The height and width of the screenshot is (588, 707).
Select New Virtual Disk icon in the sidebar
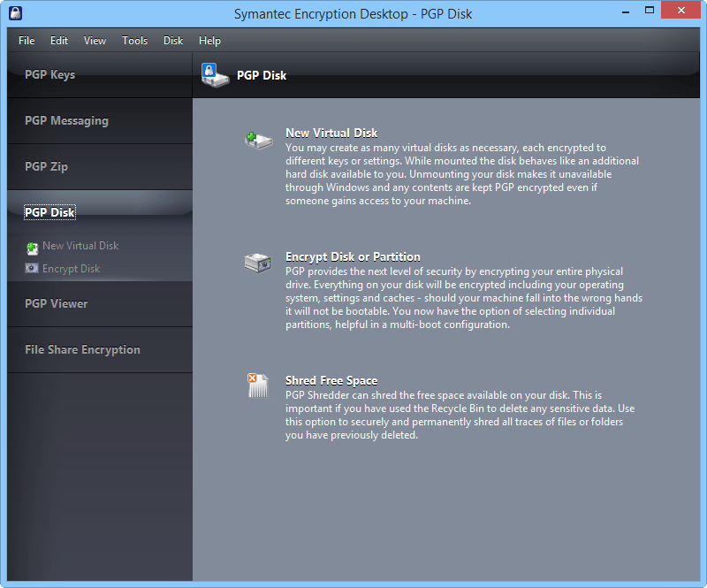pos(30,246)
